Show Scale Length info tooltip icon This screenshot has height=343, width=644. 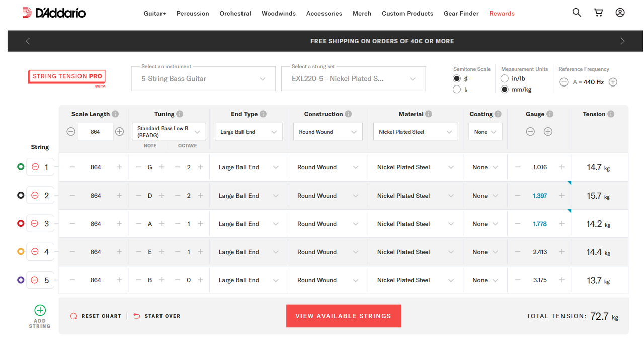coord(115,114)
